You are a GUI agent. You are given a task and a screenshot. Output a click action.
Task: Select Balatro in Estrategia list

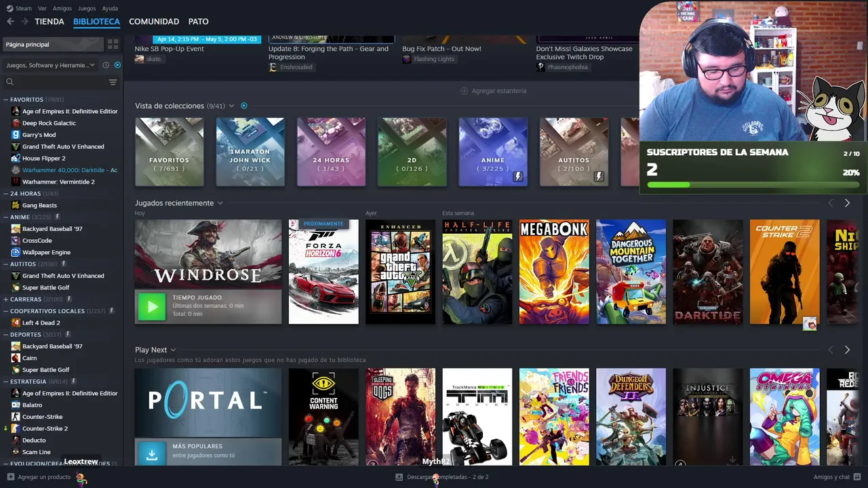click(32, 405)
